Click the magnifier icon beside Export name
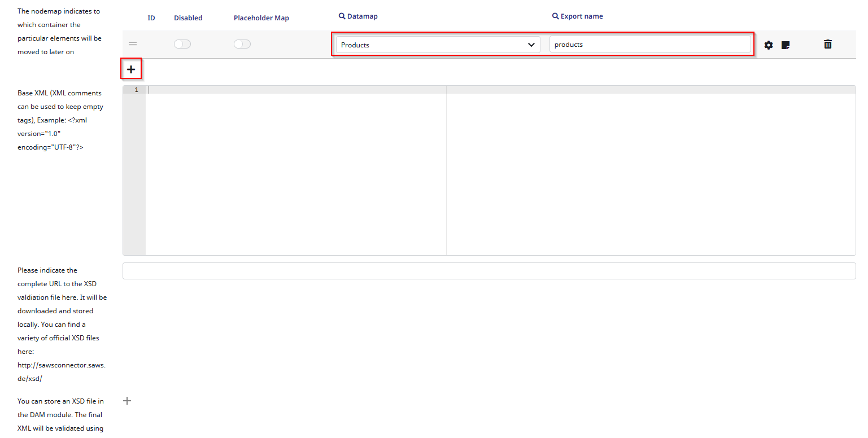Image resolution: width=868 pixels, height=438 pixels. click(555, 16)
